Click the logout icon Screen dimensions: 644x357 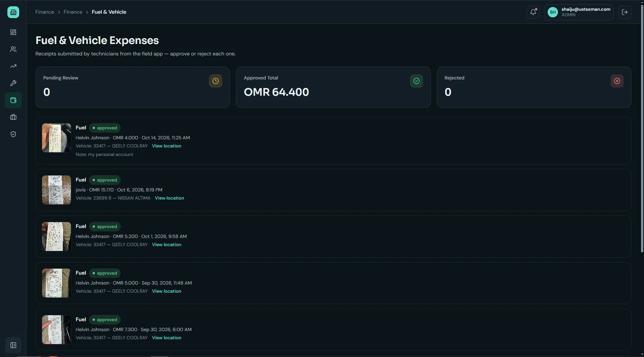[x=625, y=12]
